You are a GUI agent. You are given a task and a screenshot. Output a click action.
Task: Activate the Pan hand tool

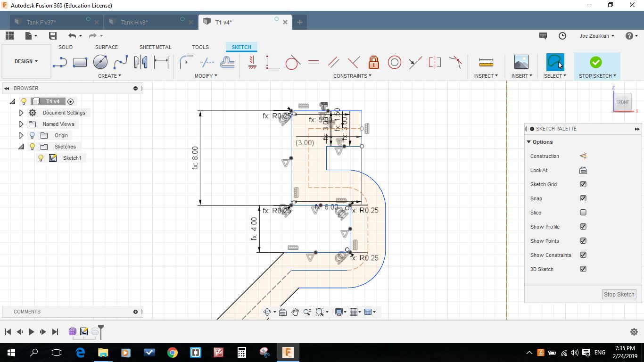[x=295, y=312]
